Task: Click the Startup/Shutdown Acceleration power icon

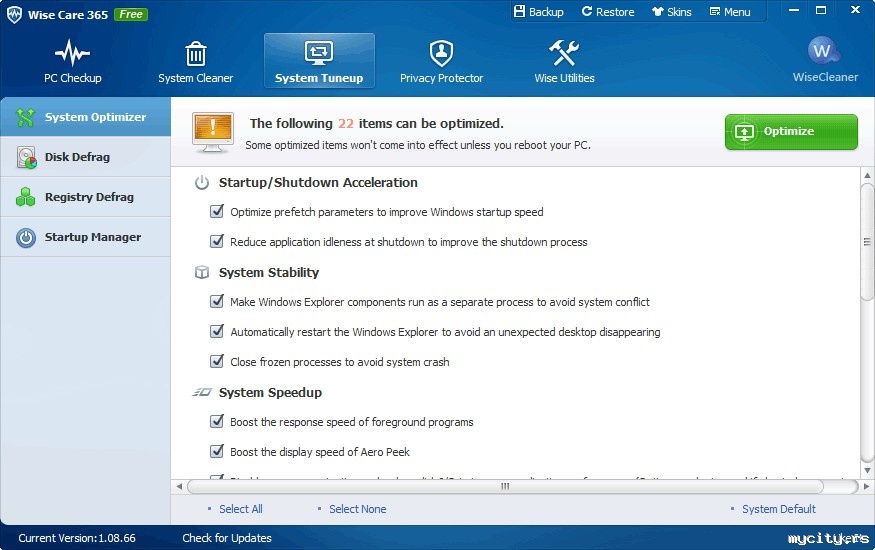Action: point(201,182)
